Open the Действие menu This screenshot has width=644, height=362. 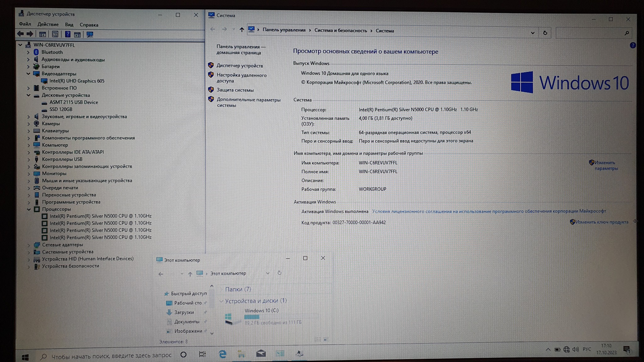48,24
